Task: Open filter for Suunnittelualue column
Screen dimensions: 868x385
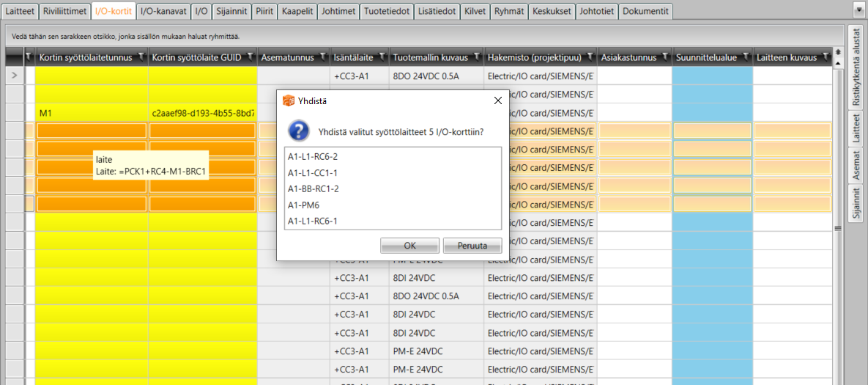Action: [746, 57]
